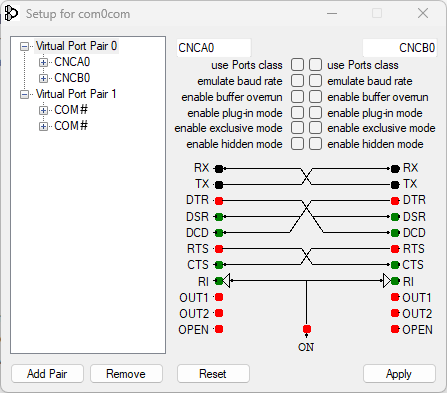
Task: Click the left RI triangle inverter symbol
Action: 226,281
